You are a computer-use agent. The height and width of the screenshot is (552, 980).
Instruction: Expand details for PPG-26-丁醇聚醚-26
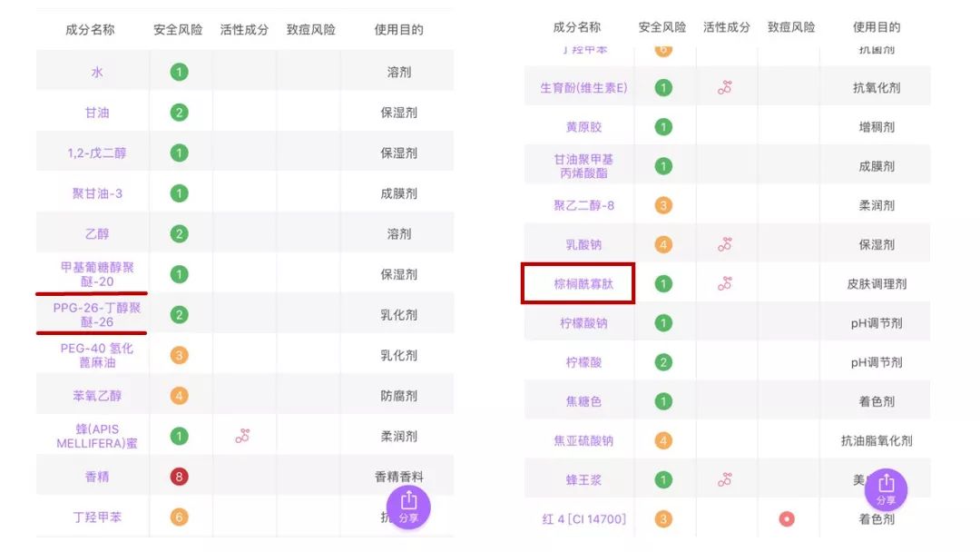(x=96, y=314)
